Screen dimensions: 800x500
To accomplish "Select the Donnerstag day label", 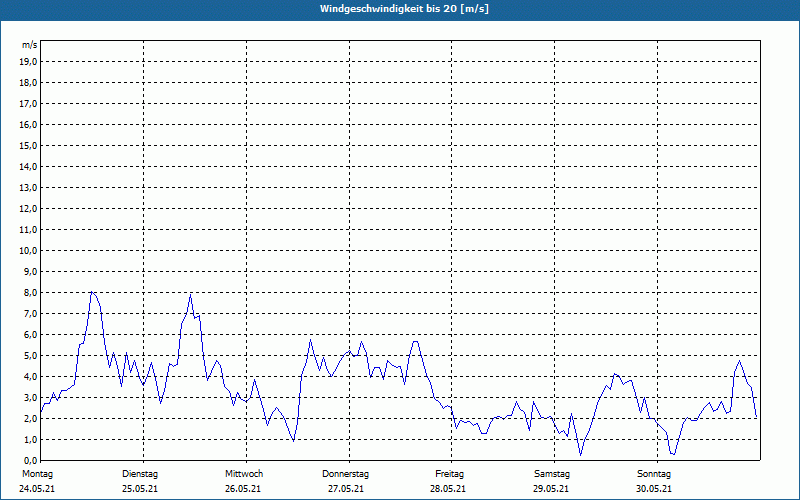I will click(346, 473).
